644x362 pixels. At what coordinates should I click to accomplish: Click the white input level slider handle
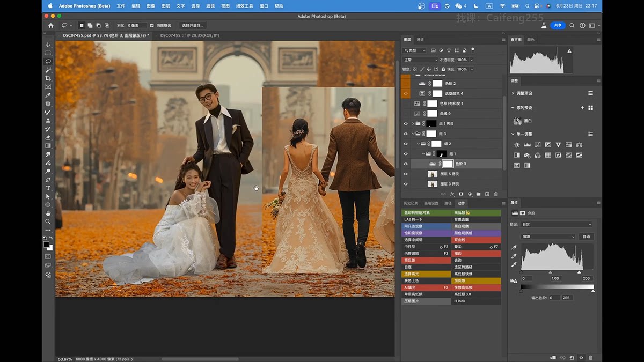579,272
